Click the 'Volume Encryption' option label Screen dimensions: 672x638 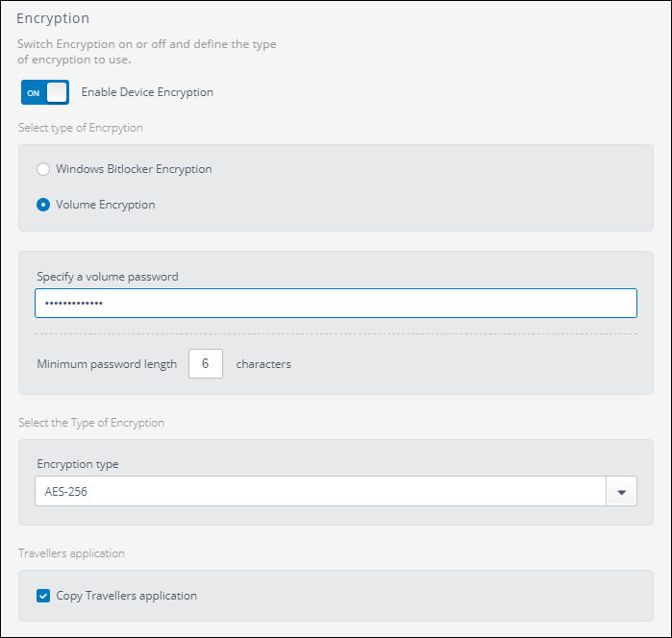(105, 205)
